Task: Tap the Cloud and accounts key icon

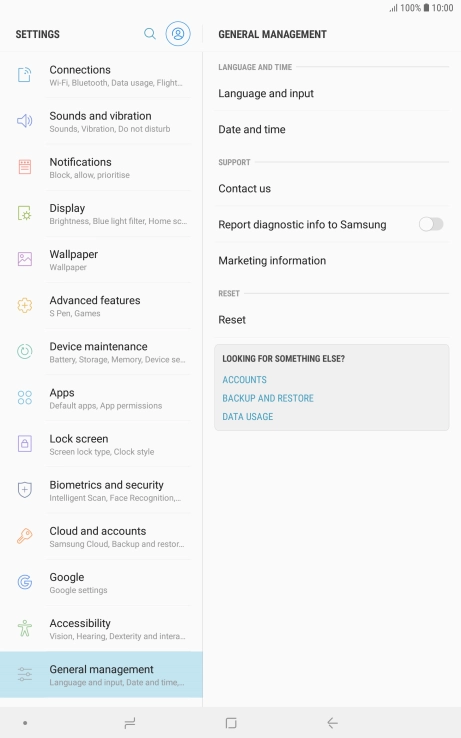Action: point(24,536)
